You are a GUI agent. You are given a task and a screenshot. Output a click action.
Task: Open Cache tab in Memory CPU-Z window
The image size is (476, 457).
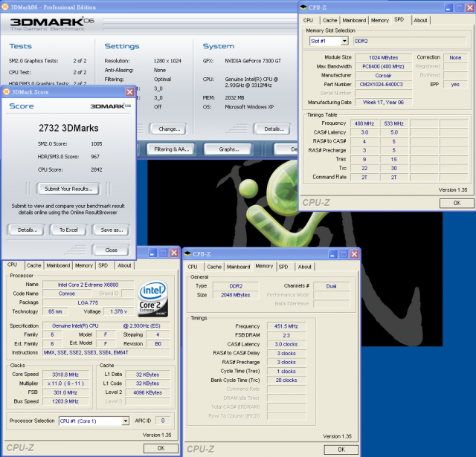click(214, 267)
